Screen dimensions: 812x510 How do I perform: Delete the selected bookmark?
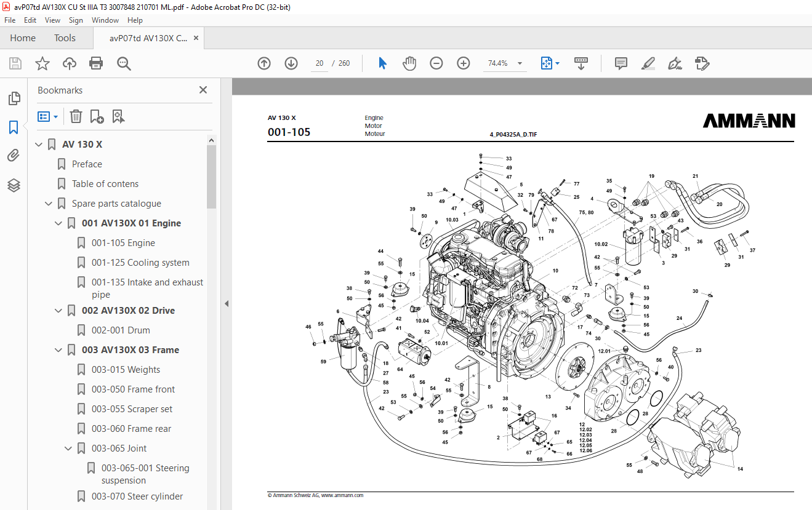click(76, 116)
